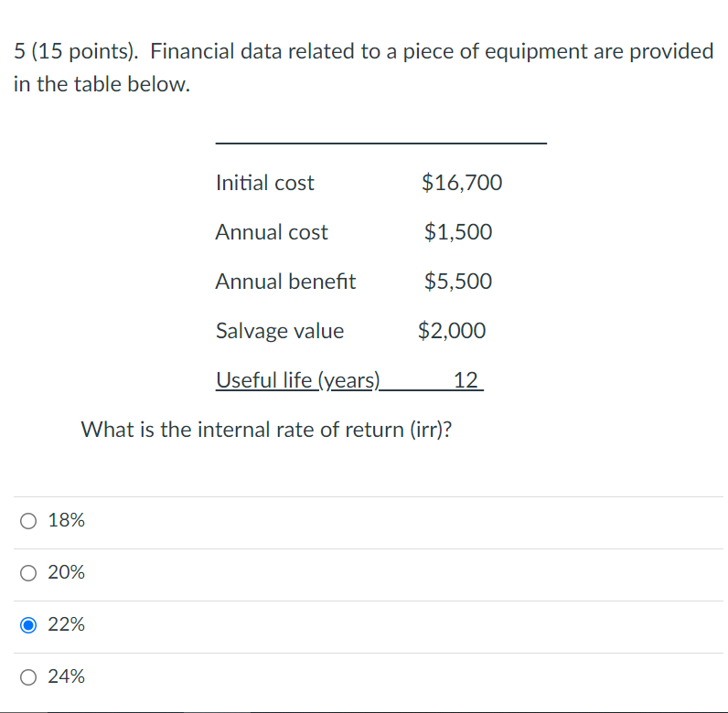Click the $5,500 annual benefit value

[x=458, y=282]
